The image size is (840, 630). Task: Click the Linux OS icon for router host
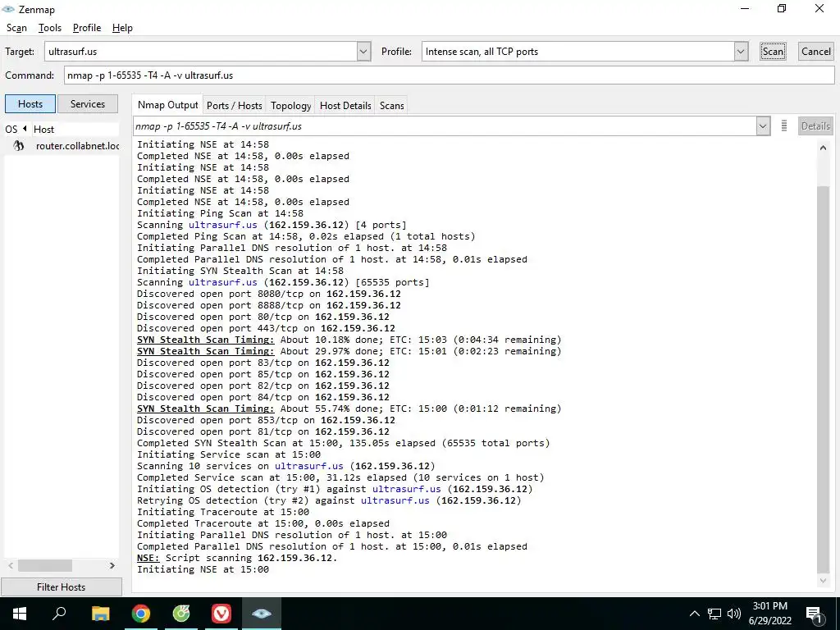[x=18, y=146]
